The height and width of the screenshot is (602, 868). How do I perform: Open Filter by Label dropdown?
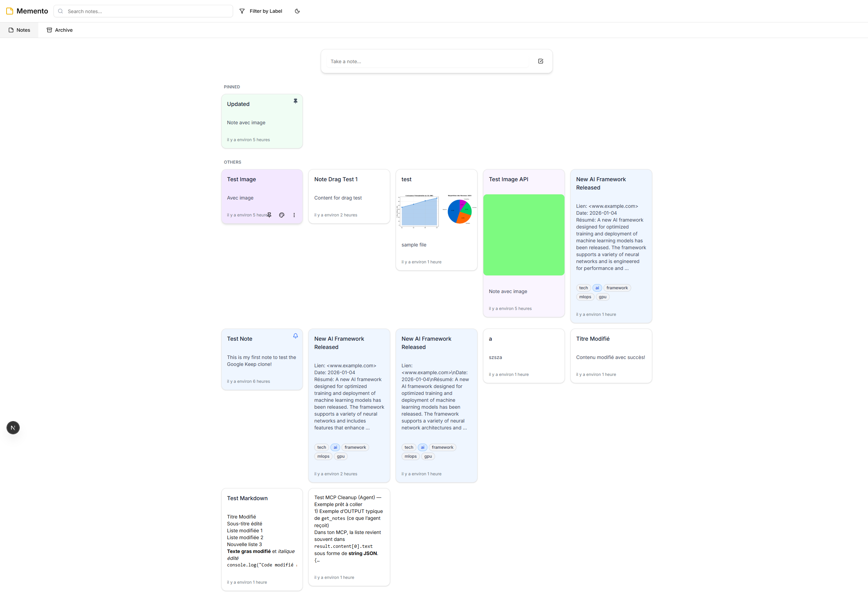(266, 11)
